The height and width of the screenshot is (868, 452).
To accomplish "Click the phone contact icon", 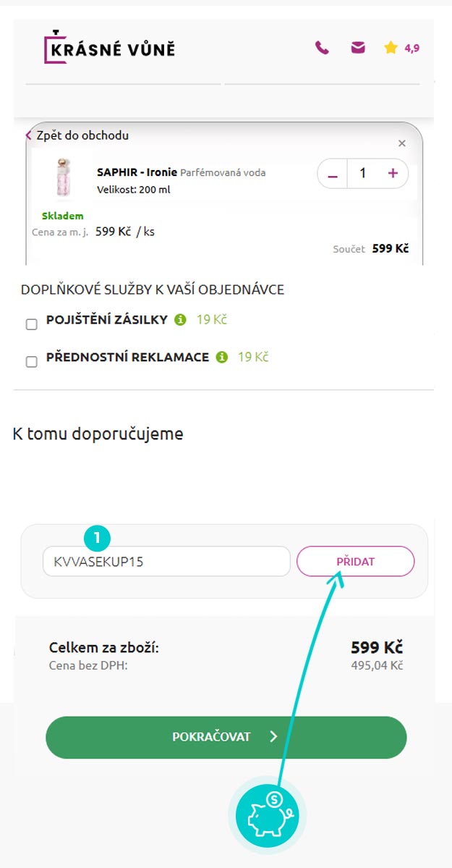I will point(322,48).
